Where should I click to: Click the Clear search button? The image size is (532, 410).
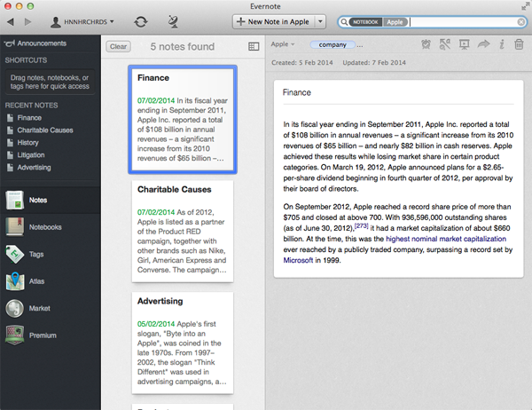click(118, 46)
